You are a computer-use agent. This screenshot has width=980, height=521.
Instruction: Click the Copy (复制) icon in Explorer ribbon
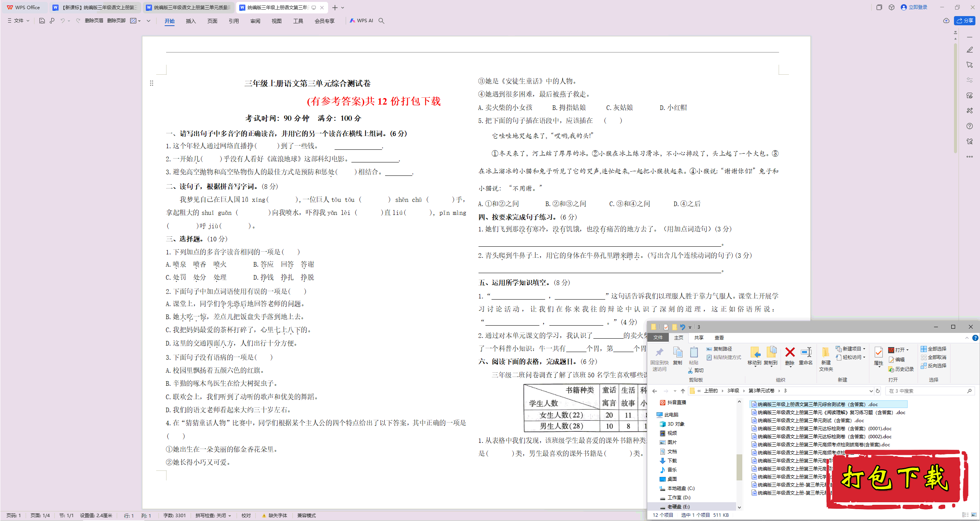coord(678,355)
